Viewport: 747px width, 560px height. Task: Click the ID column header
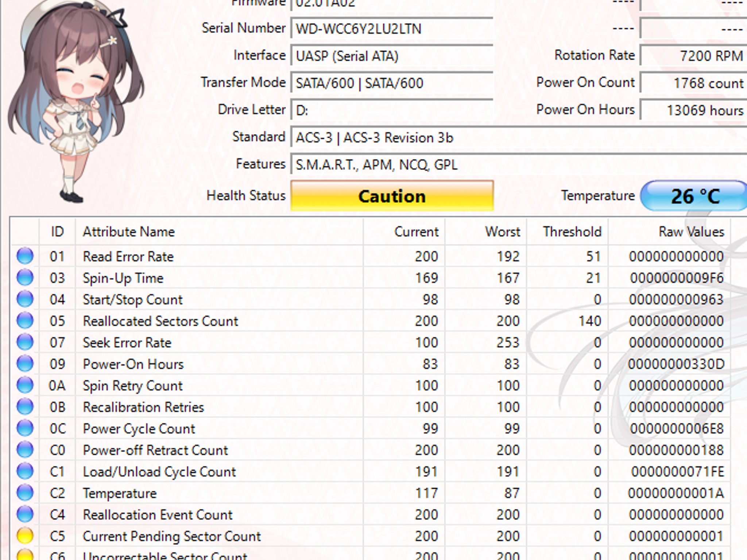pos(57,232)
